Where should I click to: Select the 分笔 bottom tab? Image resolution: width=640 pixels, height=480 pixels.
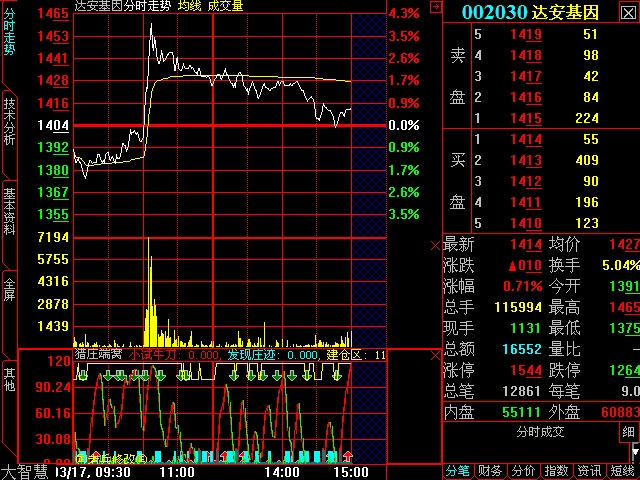point(458,471)
